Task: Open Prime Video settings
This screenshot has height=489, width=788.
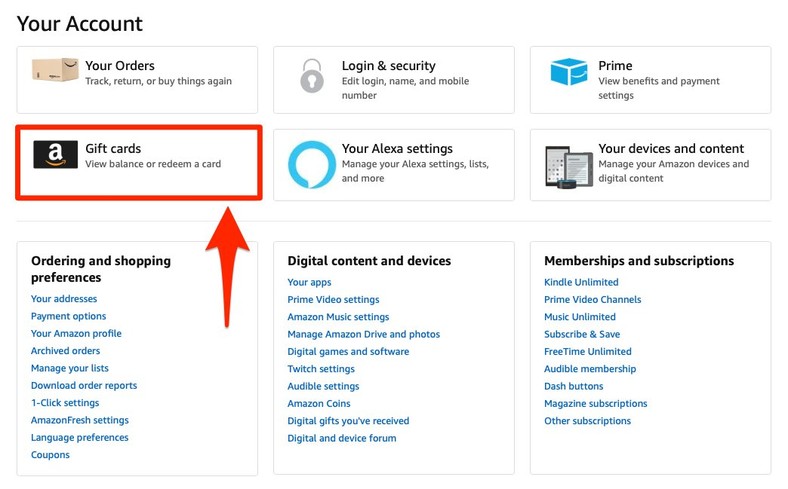Action: pos(333,300)
